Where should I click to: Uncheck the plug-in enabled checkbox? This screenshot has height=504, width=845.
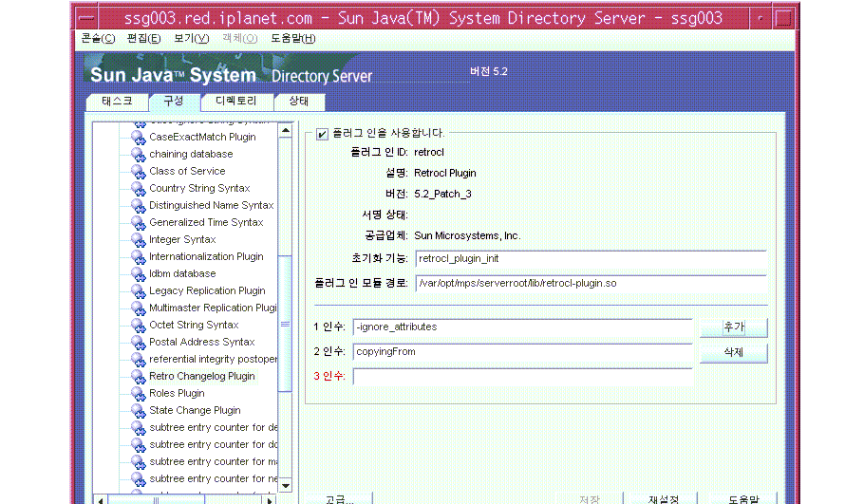click(x=322, y=134)
